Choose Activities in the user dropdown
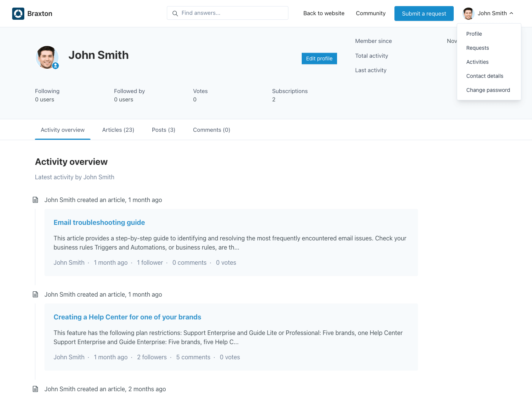 (x=477, y=62)
